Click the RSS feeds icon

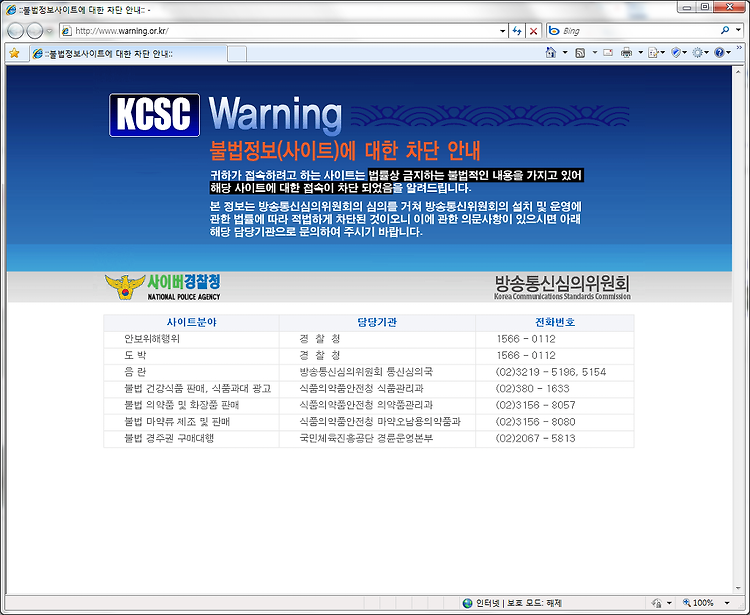click(x=580, y=53)
